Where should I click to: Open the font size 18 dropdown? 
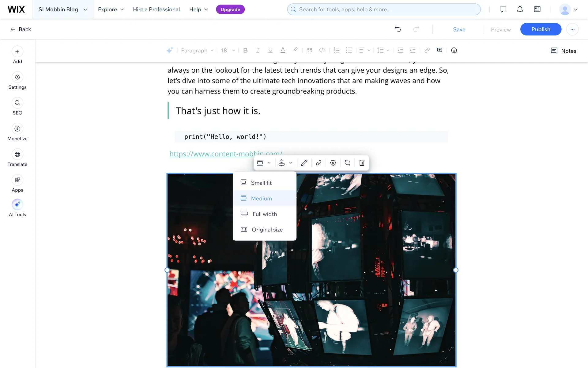click(228, 50)
